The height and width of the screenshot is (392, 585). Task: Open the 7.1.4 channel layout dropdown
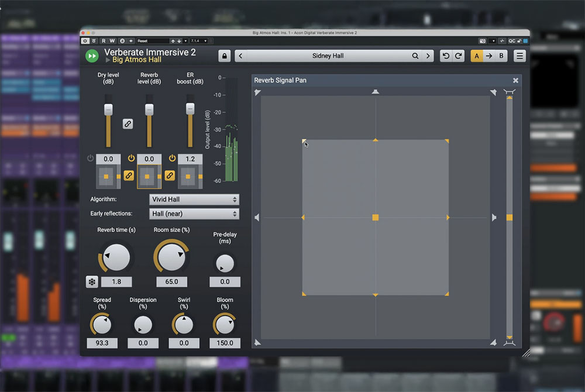(x=199, y=41)
